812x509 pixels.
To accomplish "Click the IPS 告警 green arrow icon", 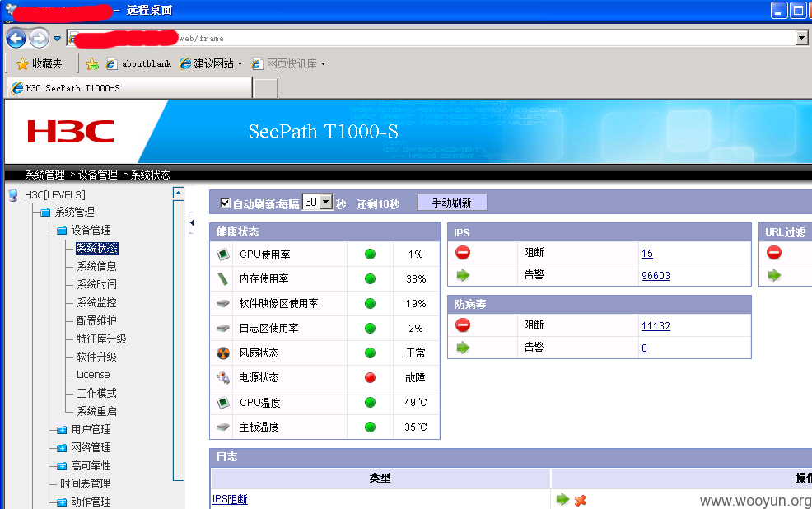I will [x=463, y=275].
